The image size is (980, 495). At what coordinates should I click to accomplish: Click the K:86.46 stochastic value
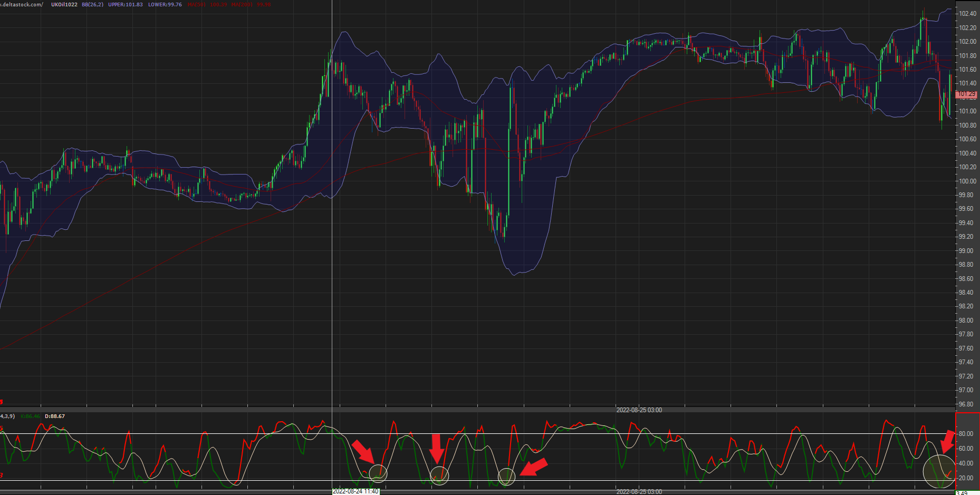(30, 416)
